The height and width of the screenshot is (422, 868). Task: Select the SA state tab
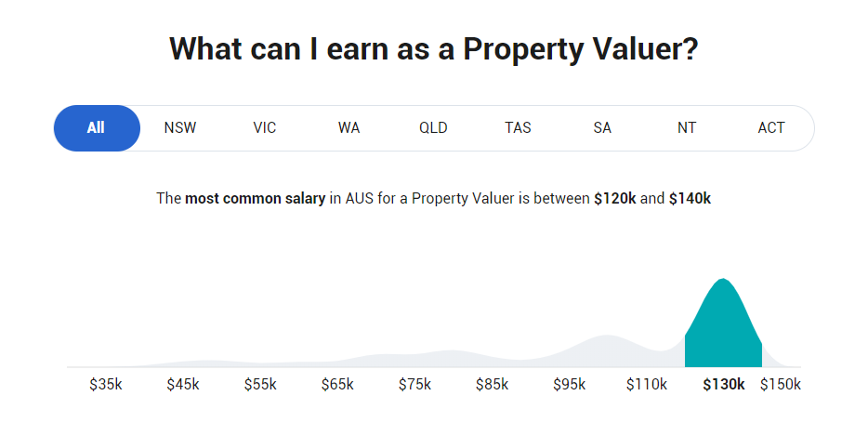click(x=602, y=128)
